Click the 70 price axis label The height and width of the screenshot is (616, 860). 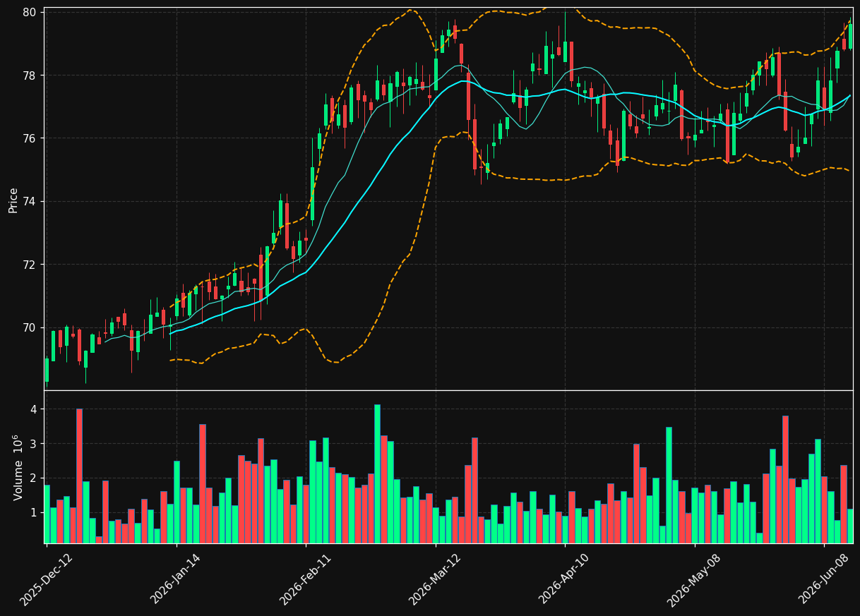[x=30, y=327]
